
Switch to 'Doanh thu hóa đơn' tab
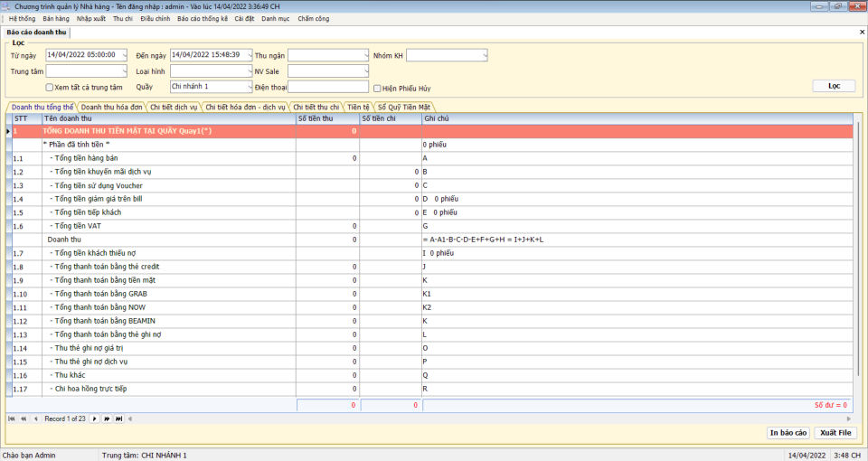pyautogui.click(x=111, y=108)
